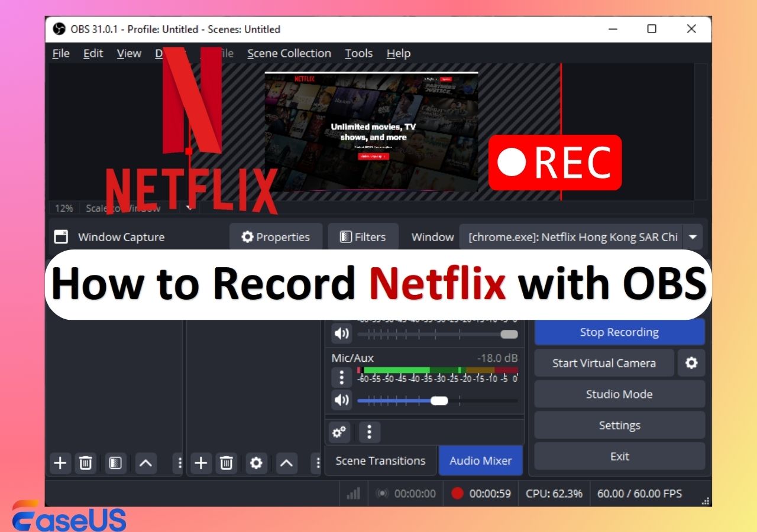Click the window resize grip in status bar

pos(706,501)
